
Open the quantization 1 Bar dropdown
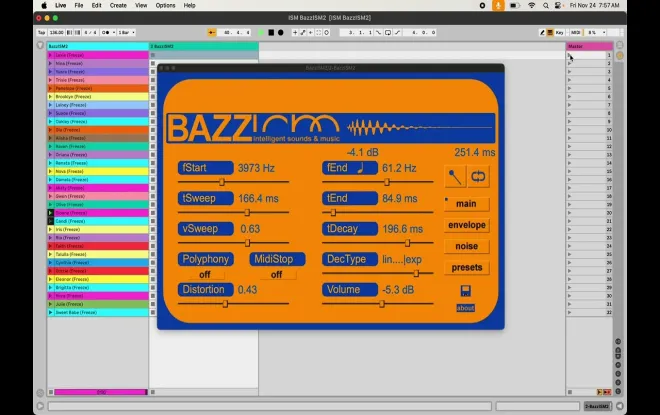pos(126,32)
